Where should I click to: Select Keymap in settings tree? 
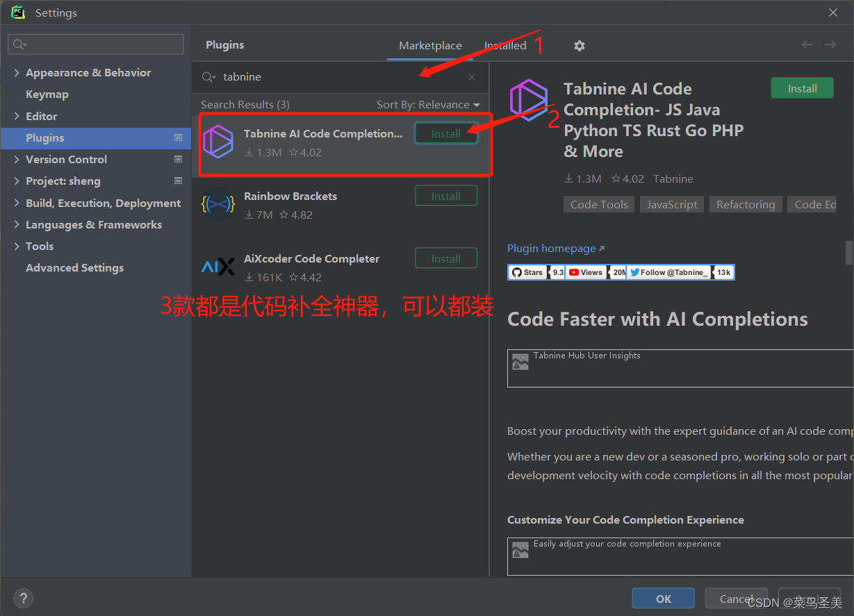47,94
